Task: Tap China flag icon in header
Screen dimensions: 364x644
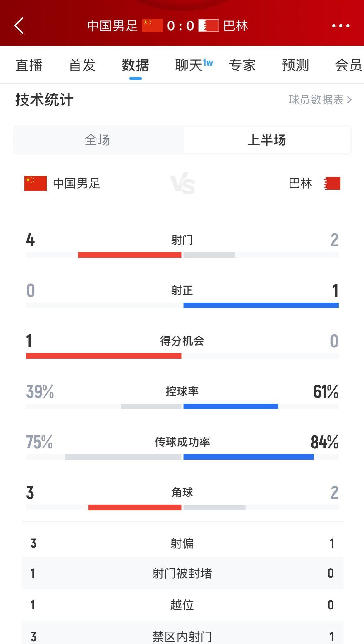Action: [152, 26]
